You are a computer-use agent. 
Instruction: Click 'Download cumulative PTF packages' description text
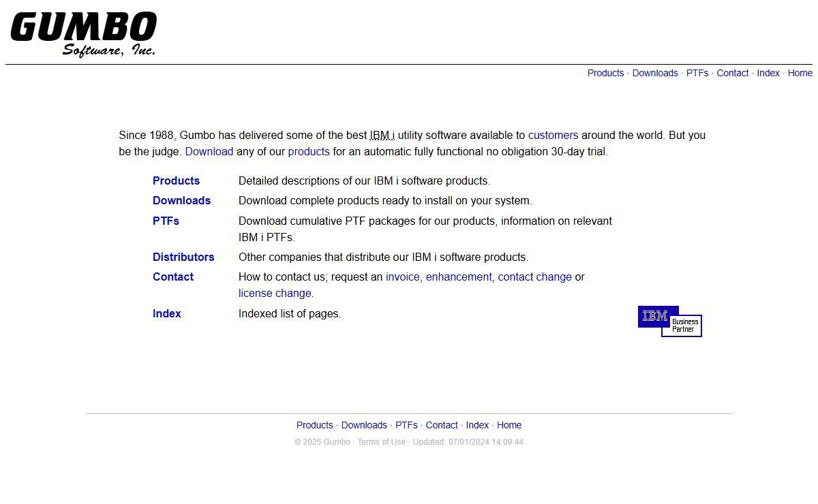425,229
